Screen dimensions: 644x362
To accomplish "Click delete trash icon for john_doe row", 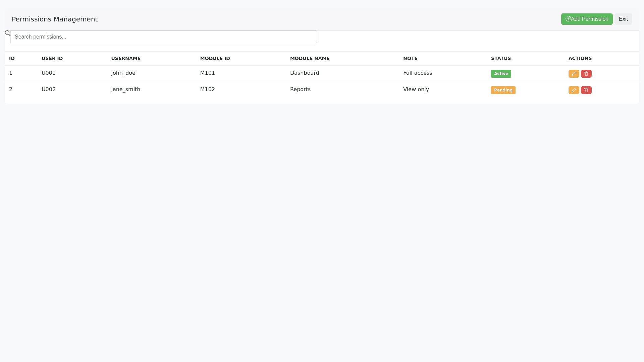I will point(586,74).
